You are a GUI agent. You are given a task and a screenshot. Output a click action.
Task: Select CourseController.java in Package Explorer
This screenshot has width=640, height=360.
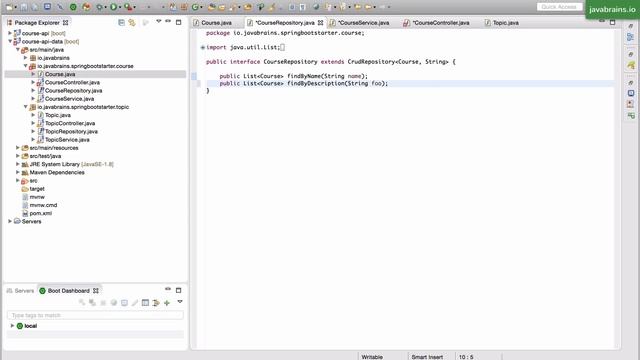(72, 82)
